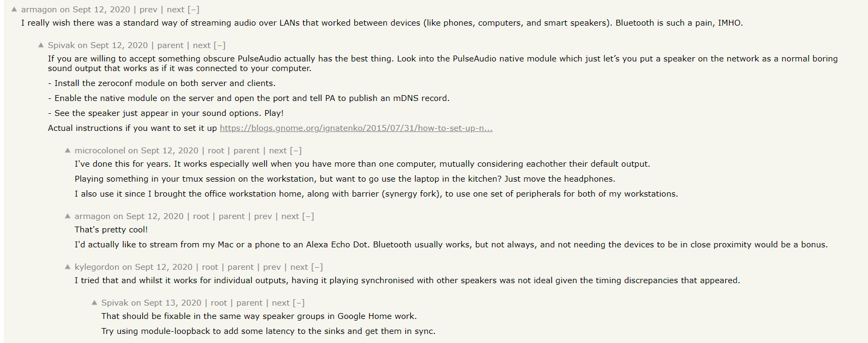
Task: Open Sept 13, 2020 comment permalink
Action: (x=172, y=303)
